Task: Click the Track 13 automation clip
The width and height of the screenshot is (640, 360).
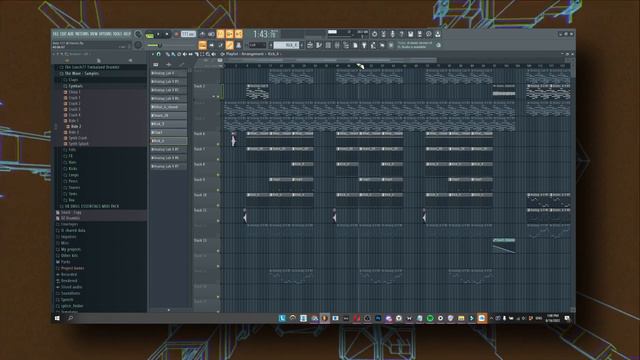Action: (504, 246)
